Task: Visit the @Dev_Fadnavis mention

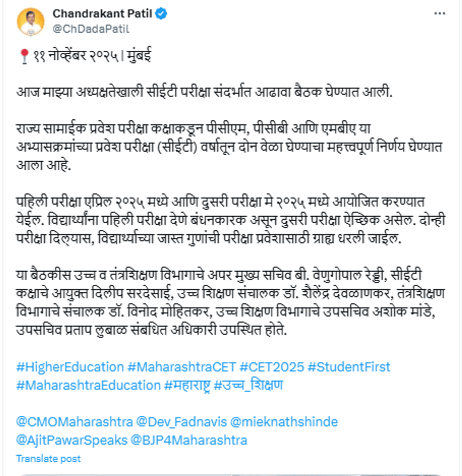Action: click(182, 422)
